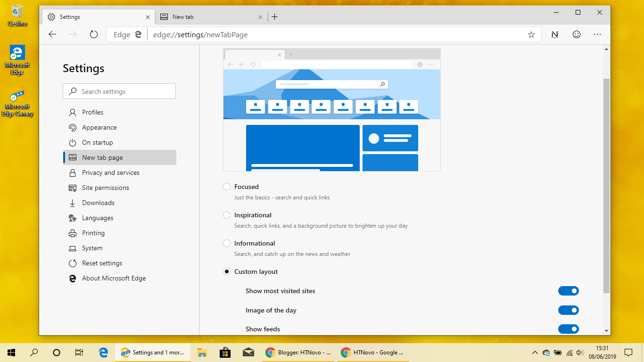Open About Microsoft Edge section
This screenshot has width=644, height=362.
click(x=119, y=278)
